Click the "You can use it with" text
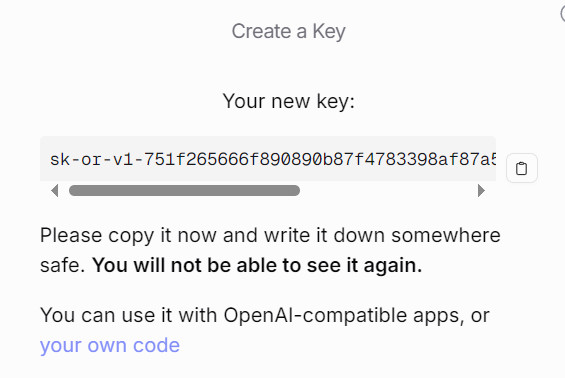Image resolution: width=565 pixels, height=378 pixels. tap(128, 315)
